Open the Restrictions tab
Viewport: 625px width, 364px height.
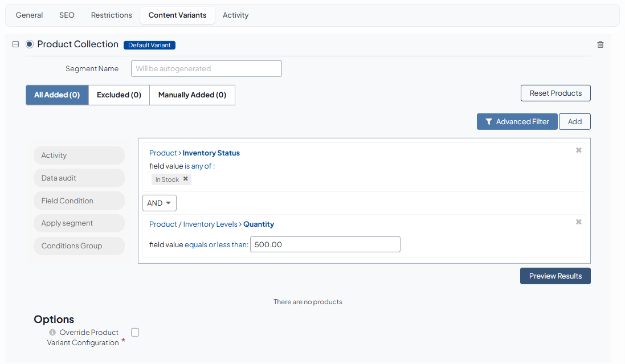[x=111, y=15]
